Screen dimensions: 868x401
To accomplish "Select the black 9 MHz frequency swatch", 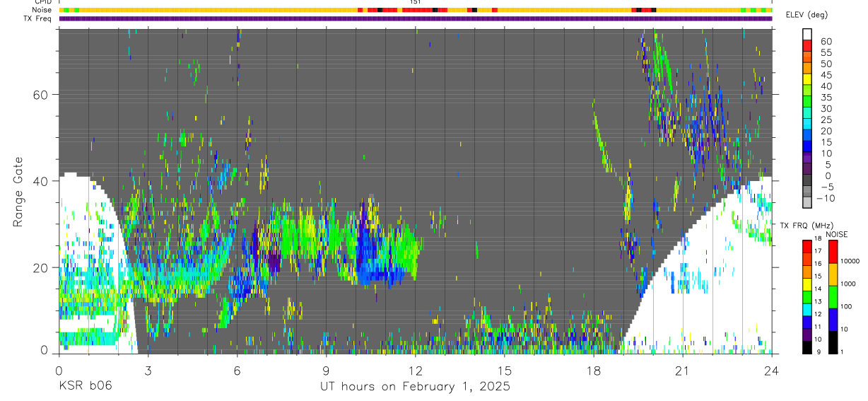I will [x=808, y=347].
